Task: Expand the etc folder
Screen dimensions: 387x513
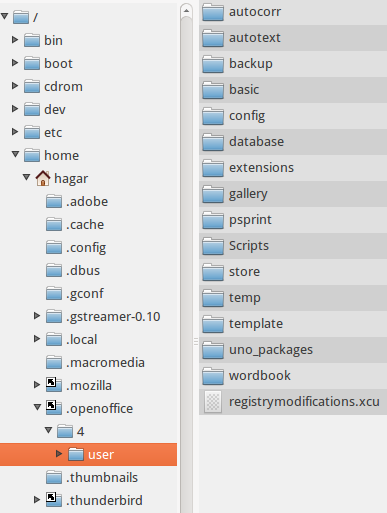Action: [x=15, y=132]
